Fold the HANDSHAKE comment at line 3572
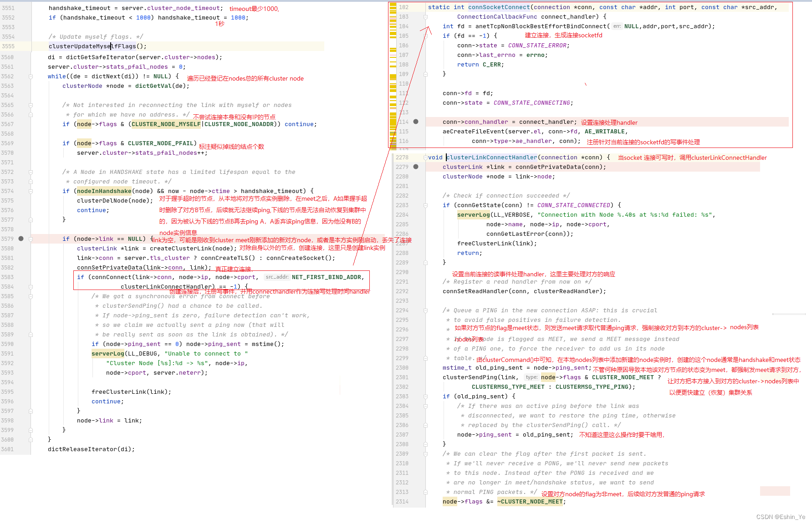Viewport: 812px width, 524px height. (31, 172)
